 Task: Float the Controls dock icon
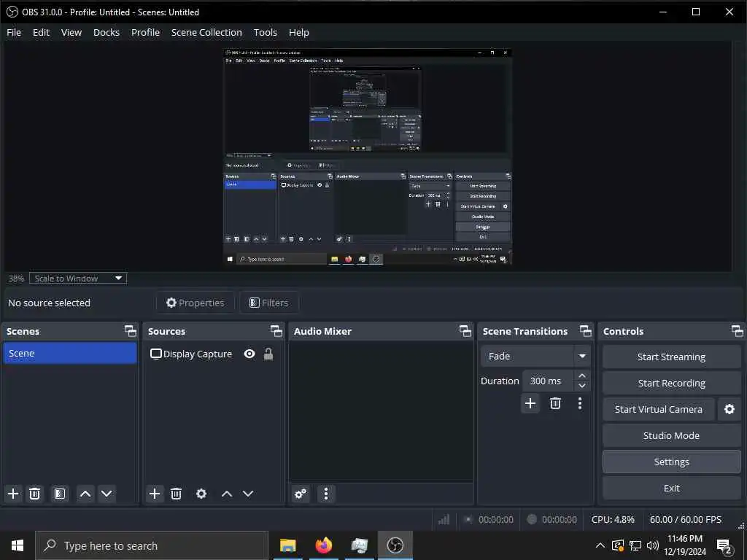(x=737, y=331)
